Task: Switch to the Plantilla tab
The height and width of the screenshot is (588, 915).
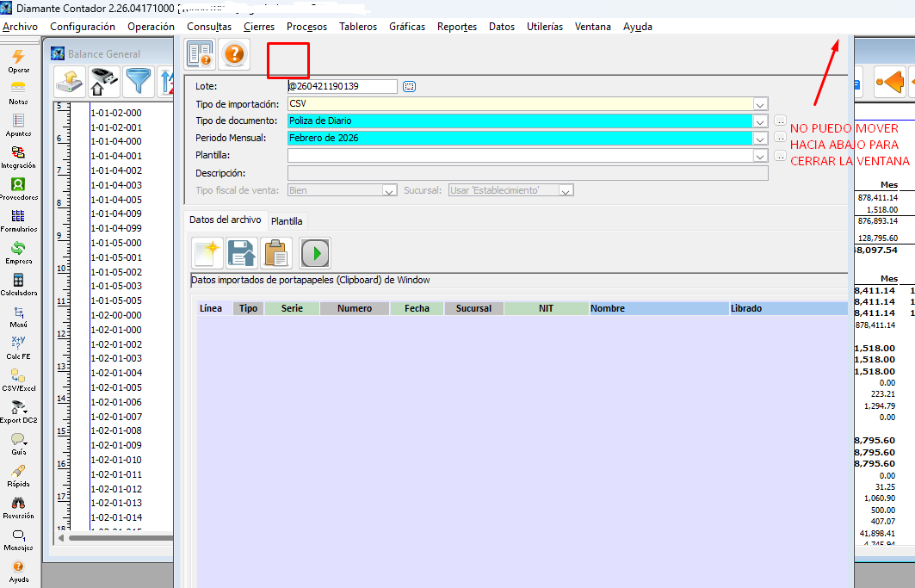Action: point(287,221)
